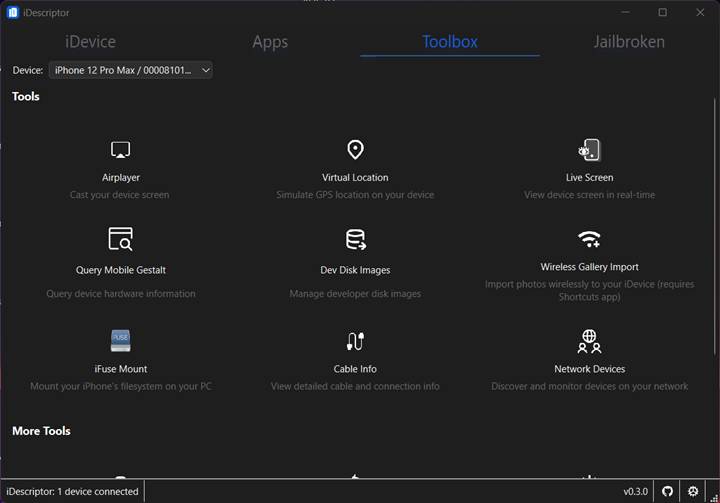
Task: Open Query Mobile Gestalt icon
Action: click(120, 239)
